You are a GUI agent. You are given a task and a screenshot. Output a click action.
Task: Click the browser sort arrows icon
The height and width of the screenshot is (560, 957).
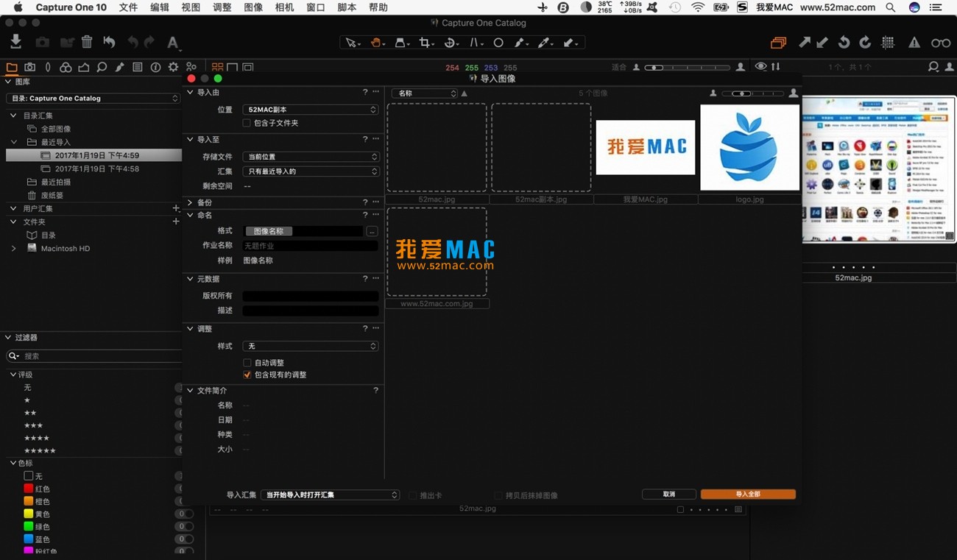(775, 67)
